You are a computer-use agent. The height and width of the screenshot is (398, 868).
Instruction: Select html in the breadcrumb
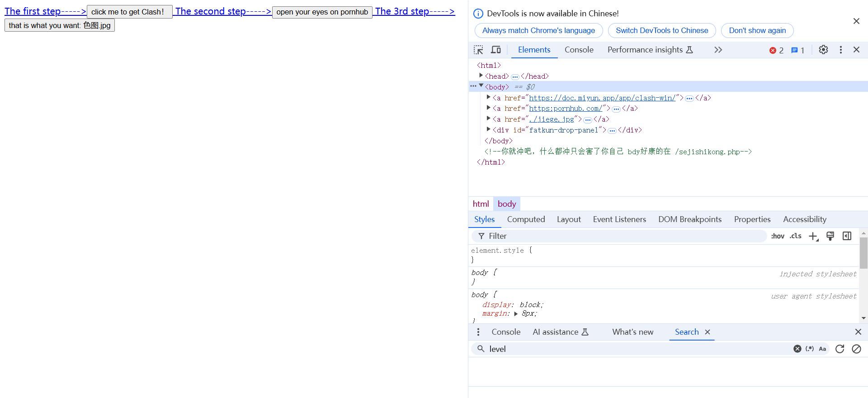[481, 204]
